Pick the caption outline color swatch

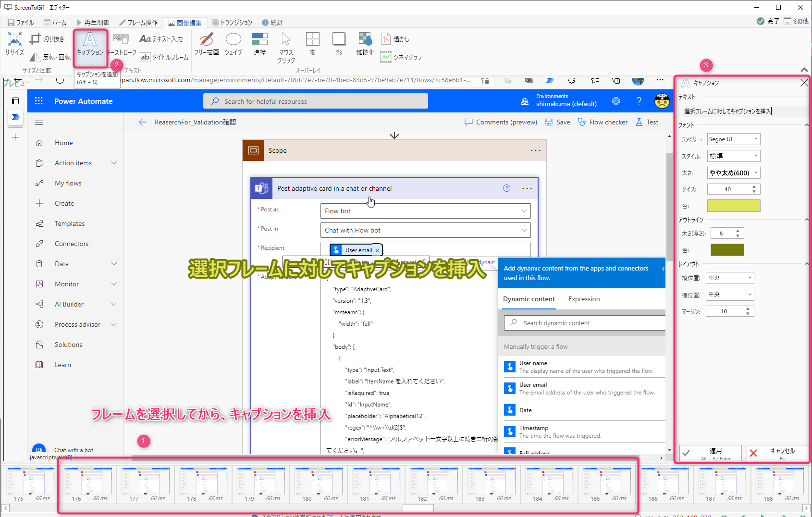pos(727,250)
